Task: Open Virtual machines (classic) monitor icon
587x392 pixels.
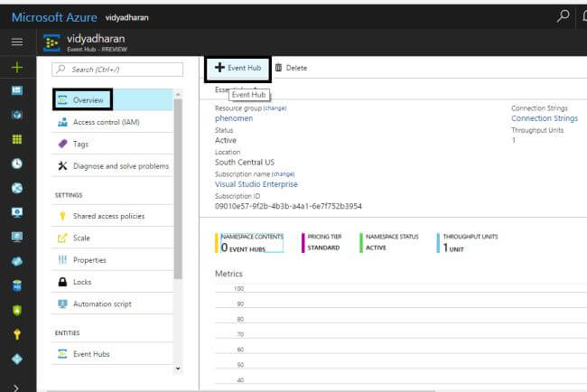Action: coord(17,212)
